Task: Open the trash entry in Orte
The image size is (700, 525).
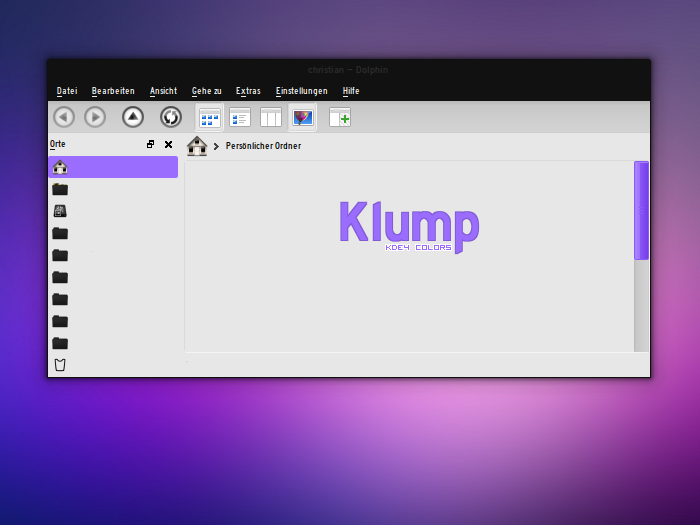Action: [60, 365]
